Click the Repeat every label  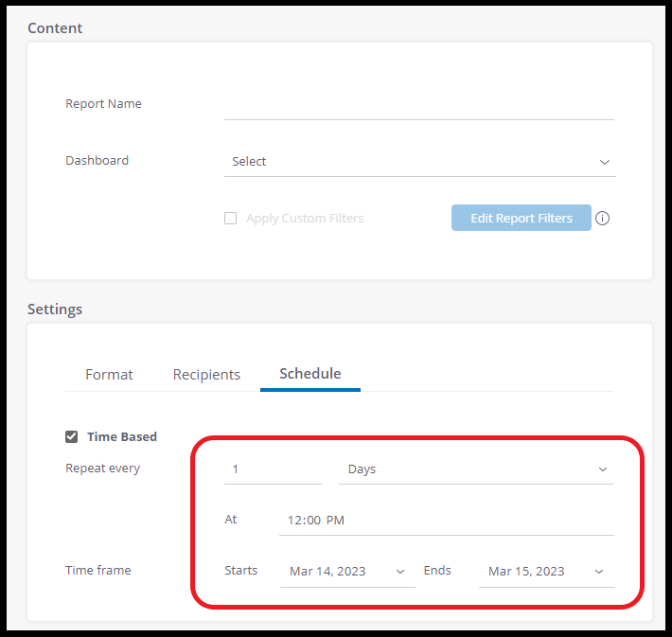[103, 469]
